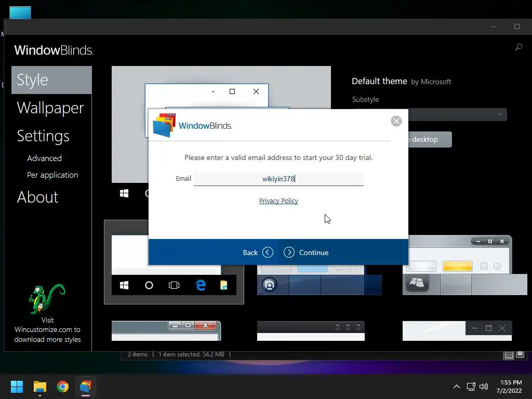Select the dark titlebar with dots style thumbnail

(x=311, y=331)
